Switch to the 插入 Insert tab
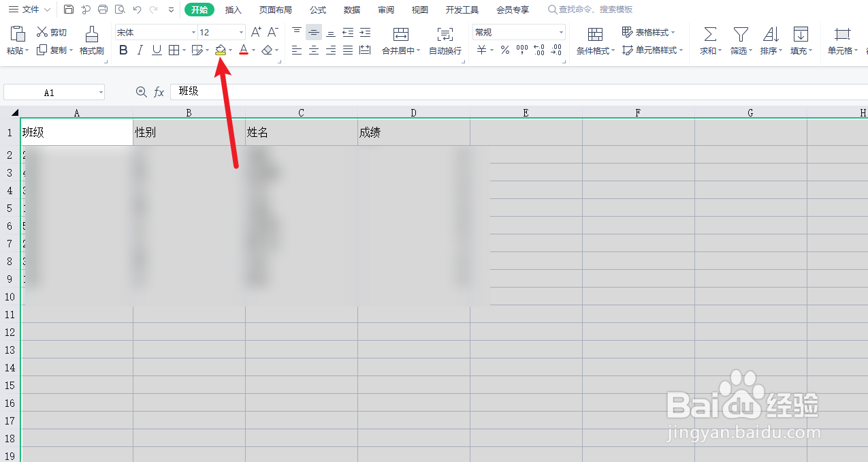This screenshot has width=868, height=462. (234, 10)
